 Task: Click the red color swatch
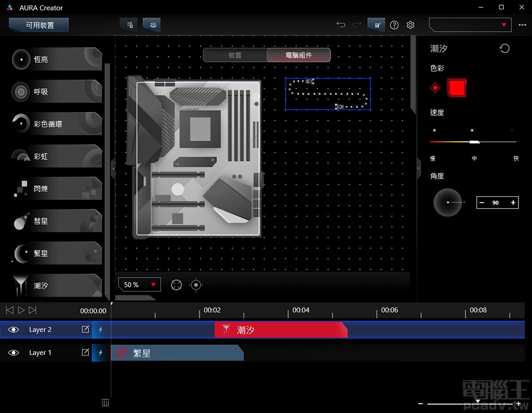point(457,88)
